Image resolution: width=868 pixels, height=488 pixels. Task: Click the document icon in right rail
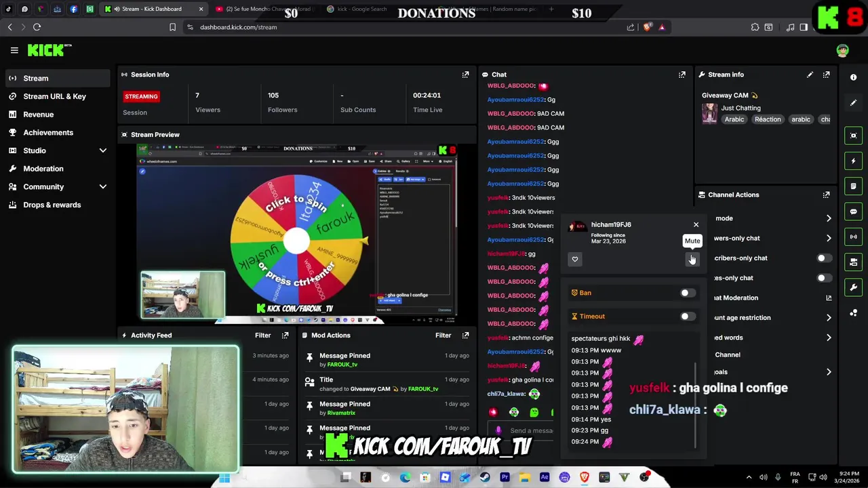tap(853, 186)
